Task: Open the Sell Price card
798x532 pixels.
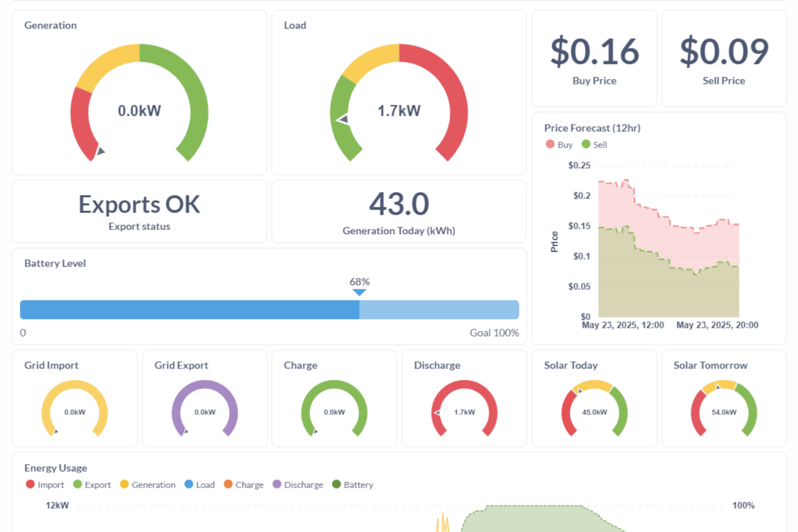Action: tap(724, 58)
